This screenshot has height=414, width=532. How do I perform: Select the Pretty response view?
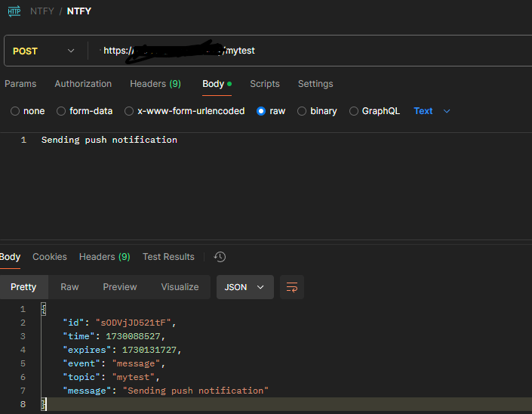click(x=23, y=287)
